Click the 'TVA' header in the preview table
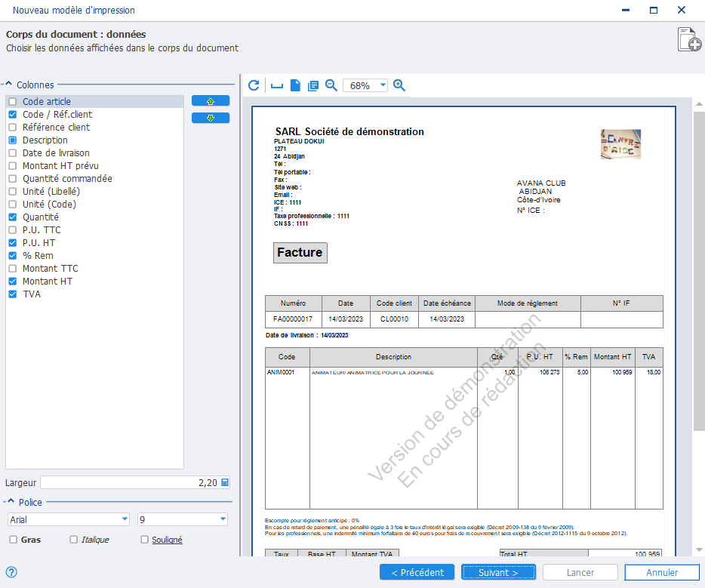This screenshot has width=705, height=588. tap(649, 357)
